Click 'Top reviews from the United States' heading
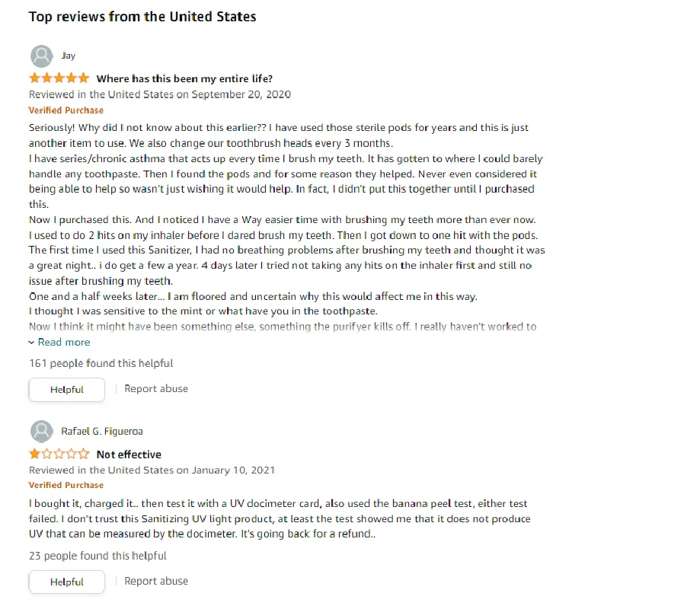700x609 pixels. click(x=142, y=17)
